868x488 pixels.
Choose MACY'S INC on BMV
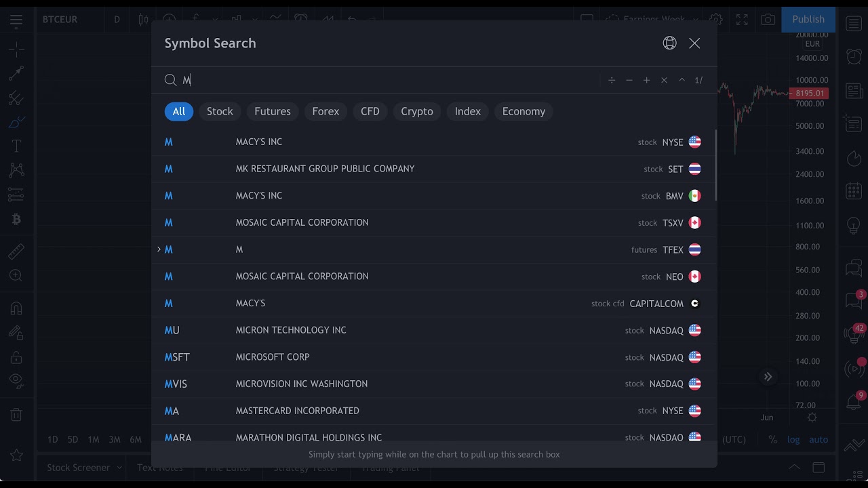click(x=433, y=196)
